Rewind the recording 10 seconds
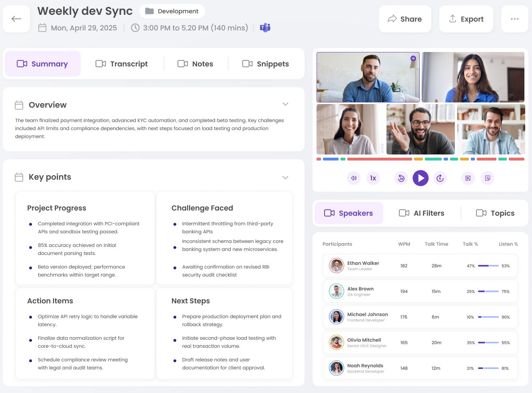The height and width of the screenshot is (393, 532). (401, 178)
